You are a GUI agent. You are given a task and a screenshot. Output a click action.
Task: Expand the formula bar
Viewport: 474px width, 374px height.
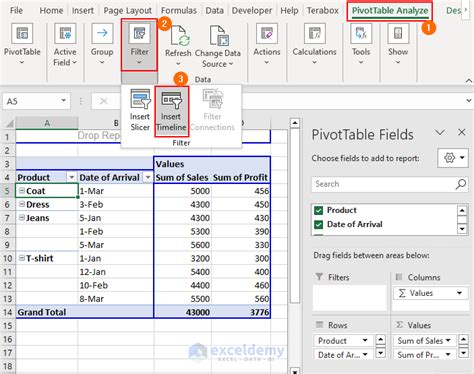point(469,101)
